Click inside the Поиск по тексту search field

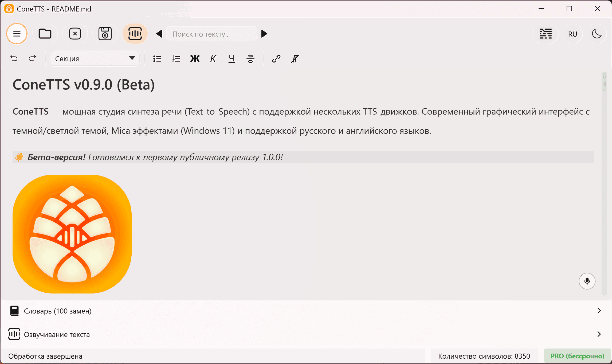click(x=211, y=34)
